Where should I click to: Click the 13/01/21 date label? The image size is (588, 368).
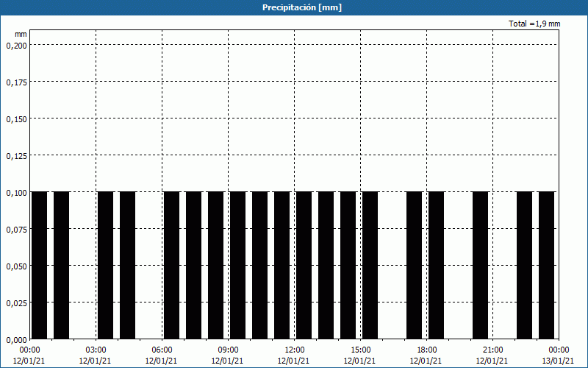point(558,361)
